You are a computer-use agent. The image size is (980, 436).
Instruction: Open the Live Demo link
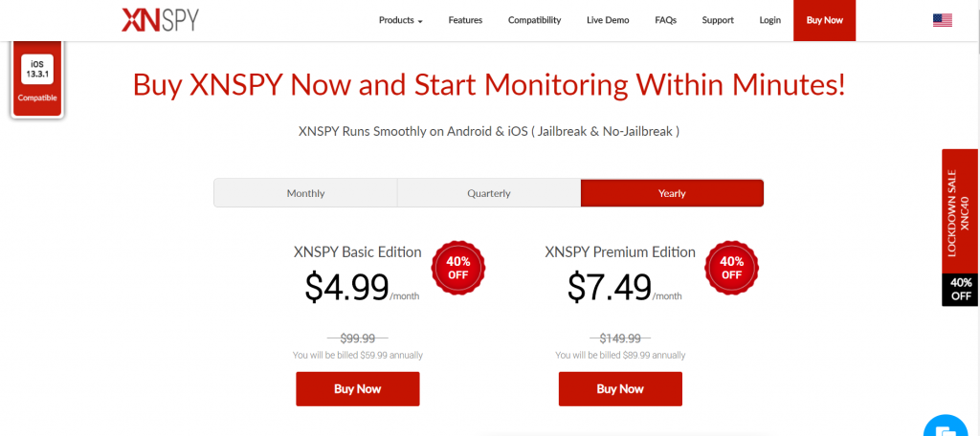[608, 20]
